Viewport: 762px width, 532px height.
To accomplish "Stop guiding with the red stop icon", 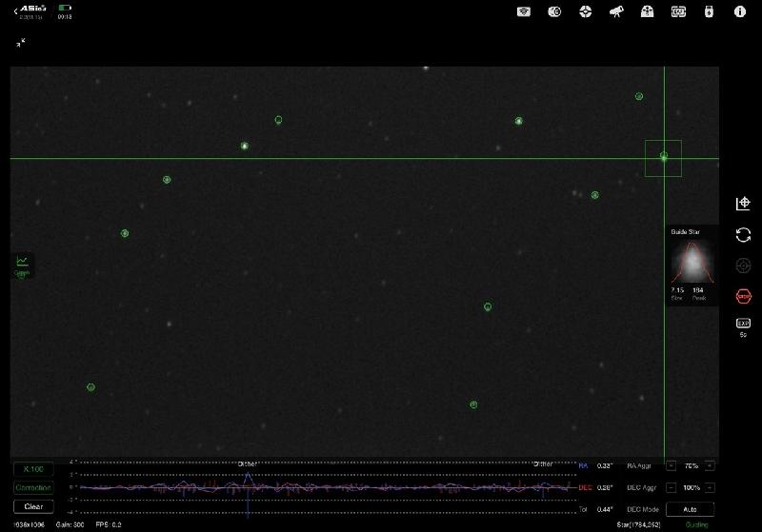I will coord(743,296).
